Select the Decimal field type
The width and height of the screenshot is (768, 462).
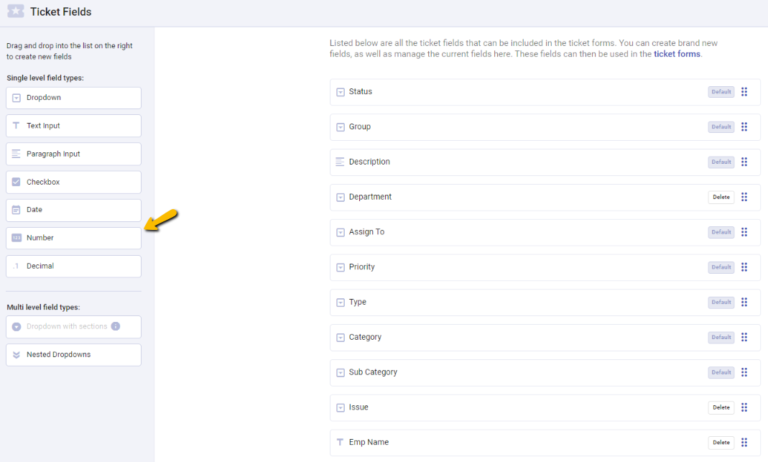pyautogui.click(x=73, y=266)
